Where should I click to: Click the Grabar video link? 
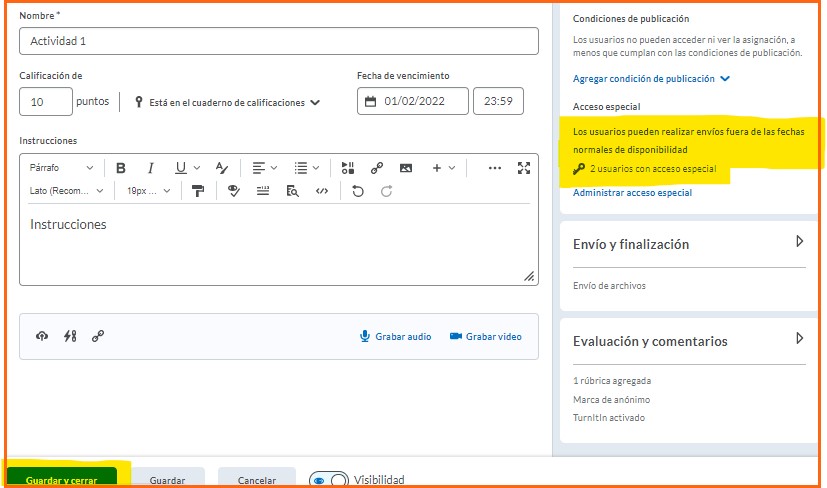tap(485, 337)
